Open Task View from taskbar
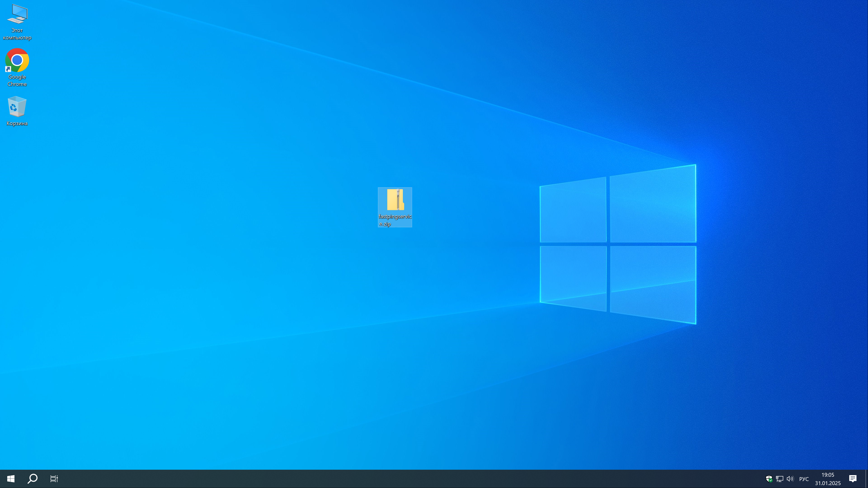This screenshot has height=488, width=868. click(x=54, y=479)
